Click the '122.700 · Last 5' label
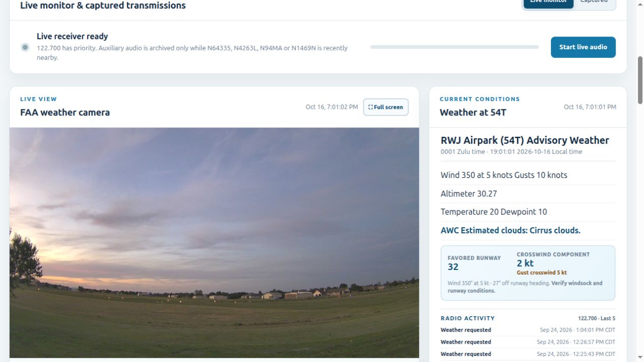The image size is (644, 362). (597, 318)
